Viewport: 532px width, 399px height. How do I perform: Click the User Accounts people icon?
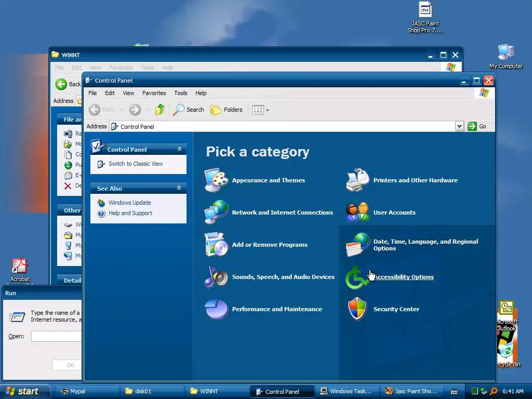pos(357,212)
